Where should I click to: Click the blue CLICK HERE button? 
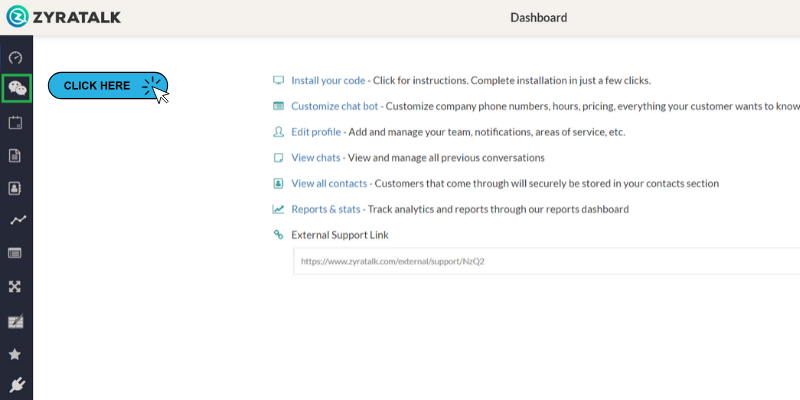[x=108, y=86]
